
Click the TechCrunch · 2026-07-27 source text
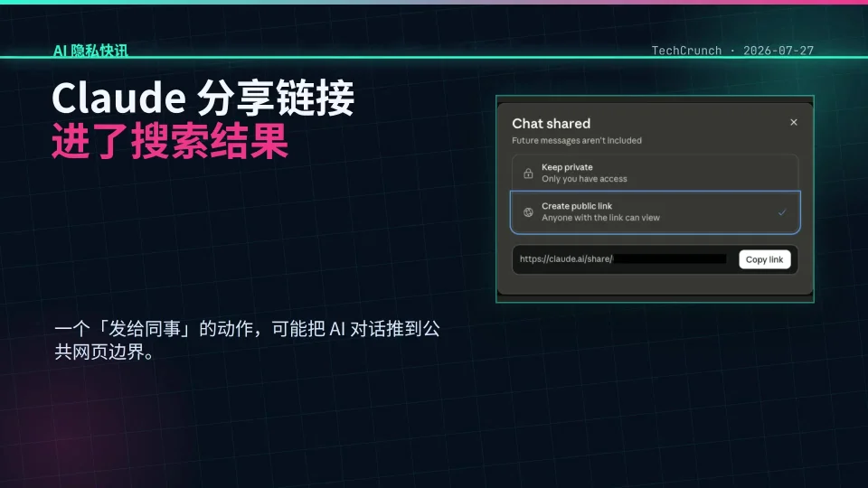pos(732,51)
